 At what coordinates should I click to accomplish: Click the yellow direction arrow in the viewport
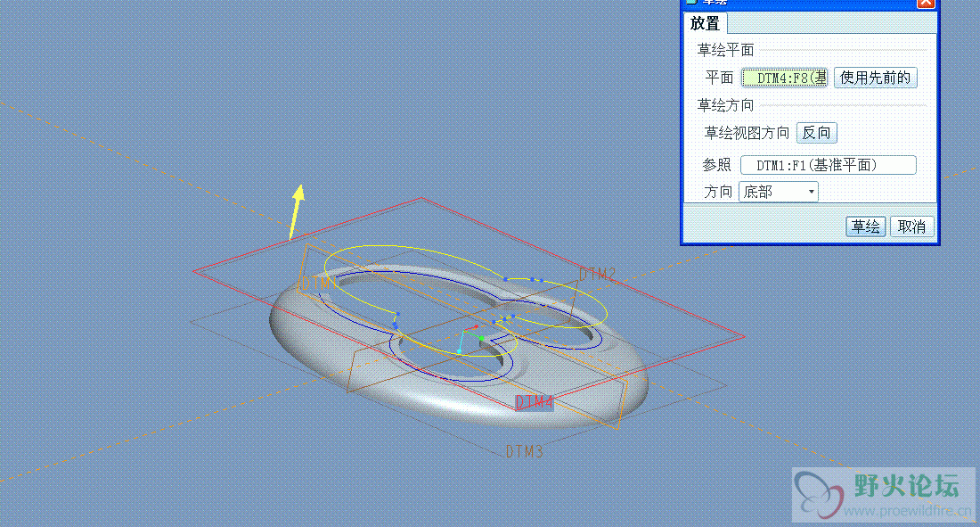(x=298, y=211)
